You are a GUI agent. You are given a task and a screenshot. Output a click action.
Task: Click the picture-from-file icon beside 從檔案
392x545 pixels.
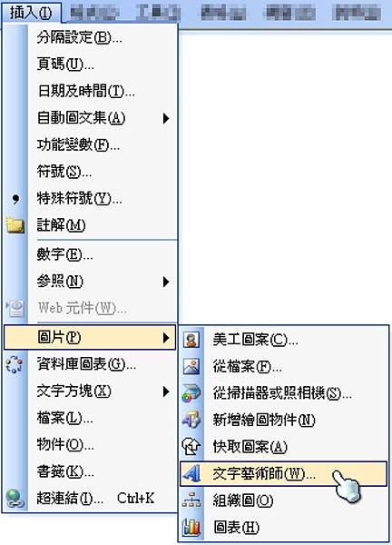coord(191,366)
